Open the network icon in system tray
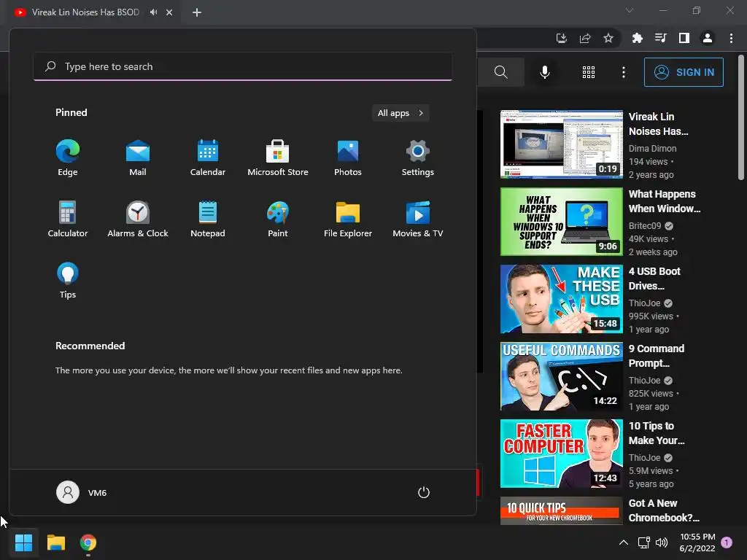 point(643,542)
